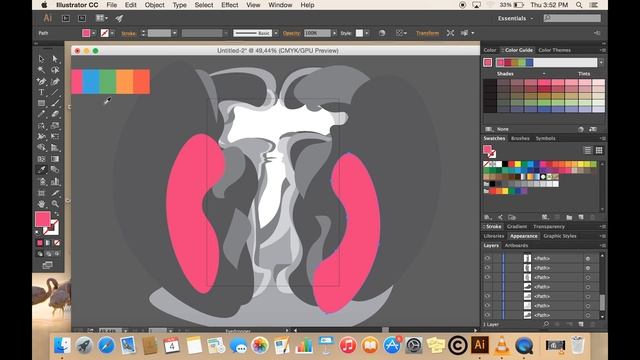Switch to the Brushes tab
The height and width of the screenshot is (360, 640).
point(520,138)
